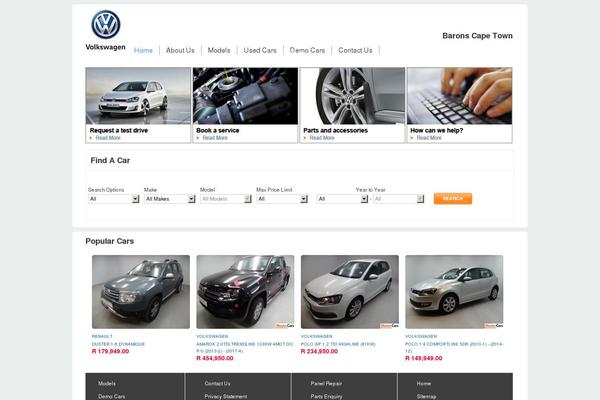
Task: Click the Panel Repair footer link
Action: click(x=326, y=384)
